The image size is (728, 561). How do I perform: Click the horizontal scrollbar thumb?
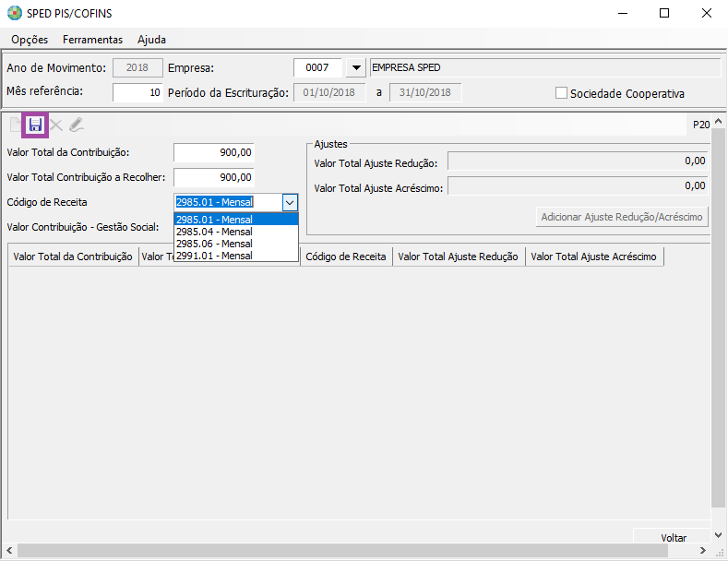click(x=342, y=550)
